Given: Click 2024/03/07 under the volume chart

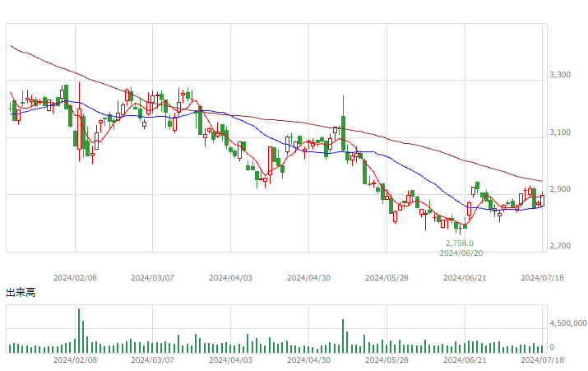Looking at the screenshot, I should [153, 360].
